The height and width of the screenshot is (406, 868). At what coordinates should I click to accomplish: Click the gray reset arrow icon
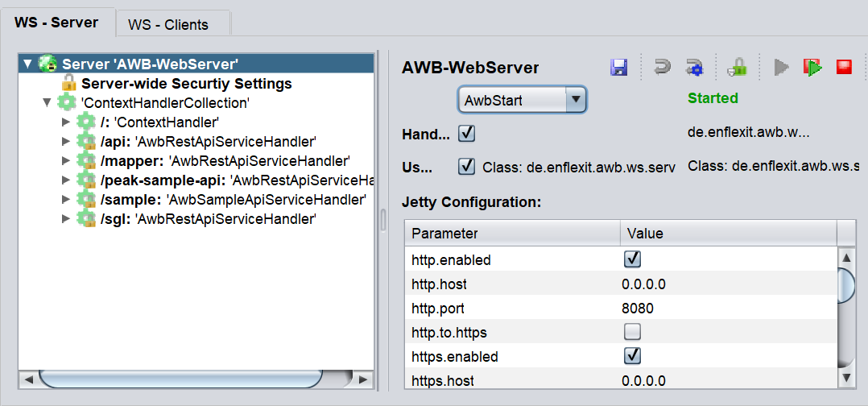pos(662,68)
